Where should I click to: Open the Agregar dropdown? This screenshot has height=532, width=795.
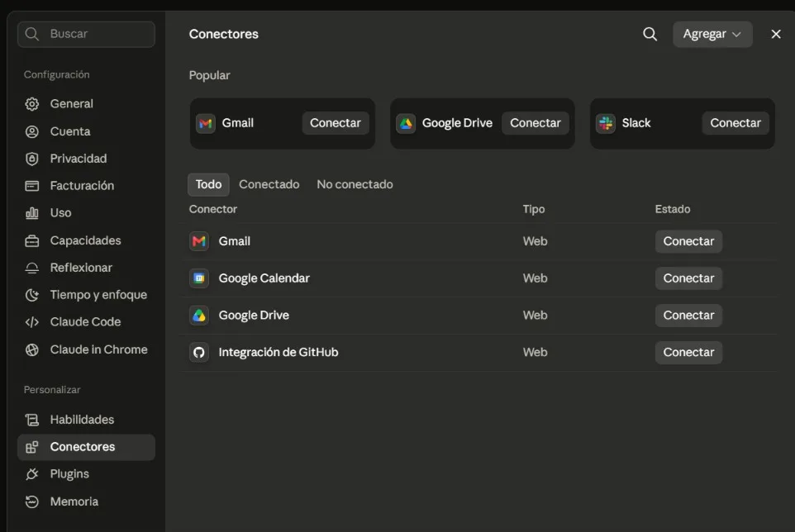[x=712, y=34]
